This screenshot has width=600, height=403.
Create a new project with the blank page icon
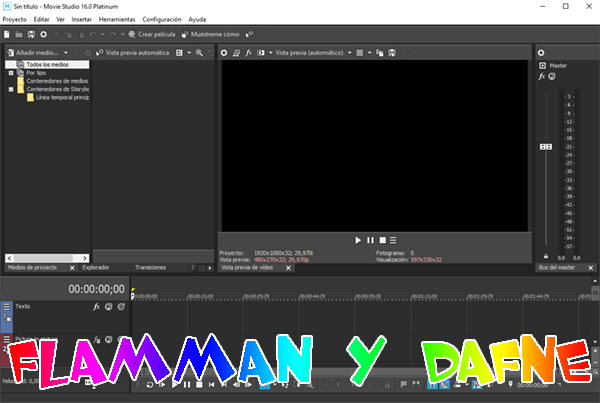[x=7, y=34]
